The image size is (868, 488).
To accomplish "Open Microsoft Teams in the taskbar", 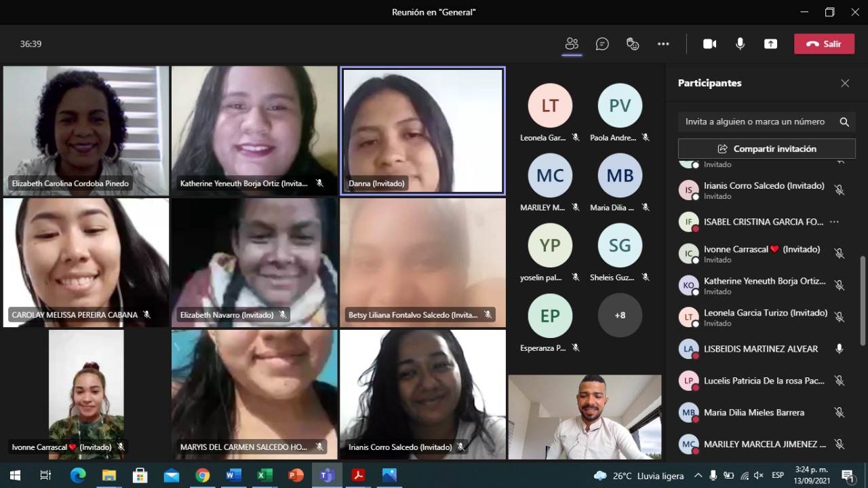I will coord(327,475).
